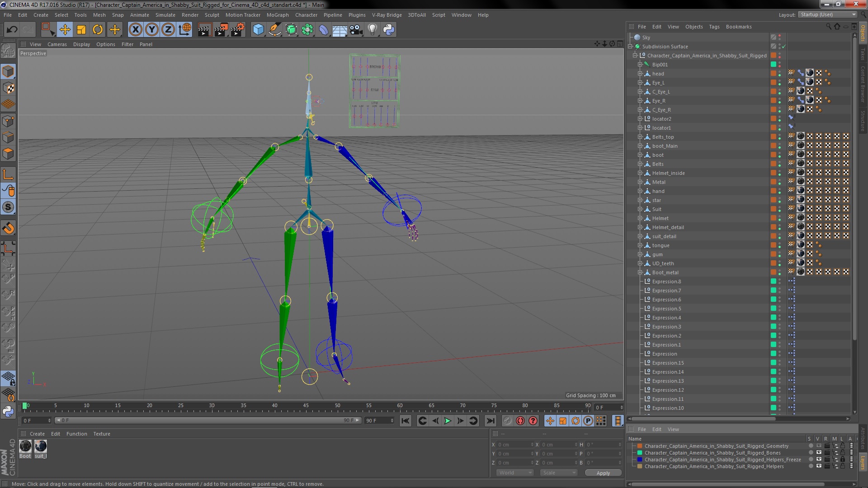Collapse the Subdivision Surface object
This screenshot has width=868, height=488.
pos(630,47)
